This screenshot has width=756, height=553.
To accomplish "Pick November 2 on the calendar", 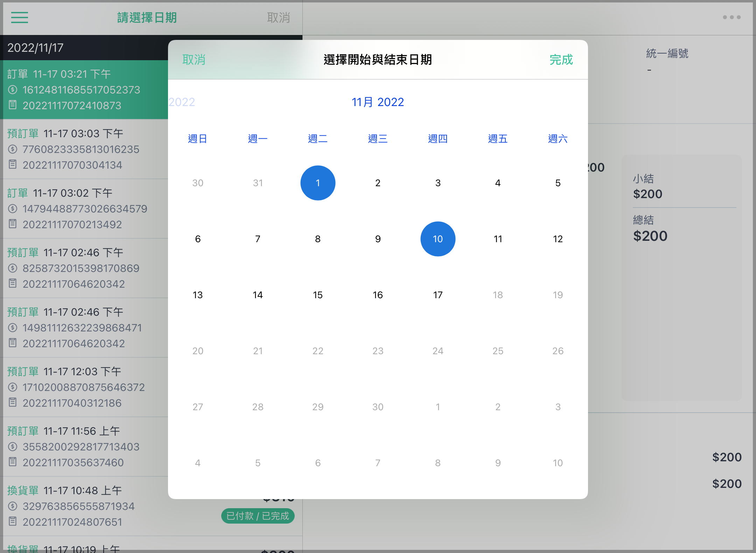I will [378, 183].
